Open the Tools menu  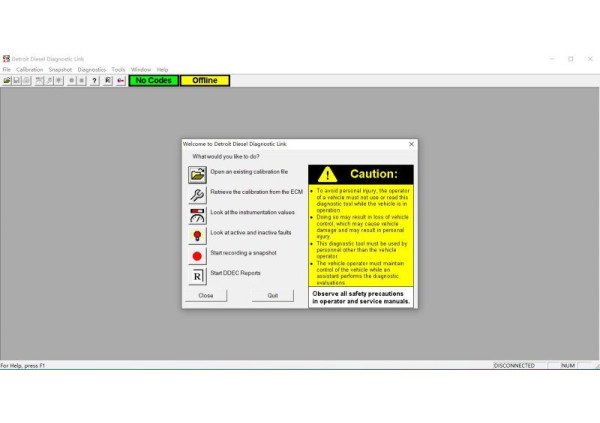(x=118, y=69)
